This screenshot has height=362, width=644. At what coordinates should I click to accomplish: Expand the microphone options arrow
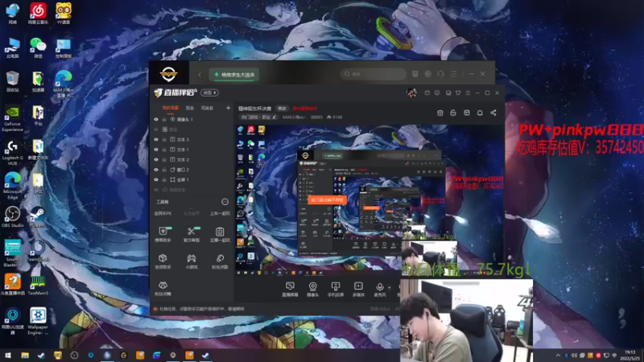click(390, 288)
